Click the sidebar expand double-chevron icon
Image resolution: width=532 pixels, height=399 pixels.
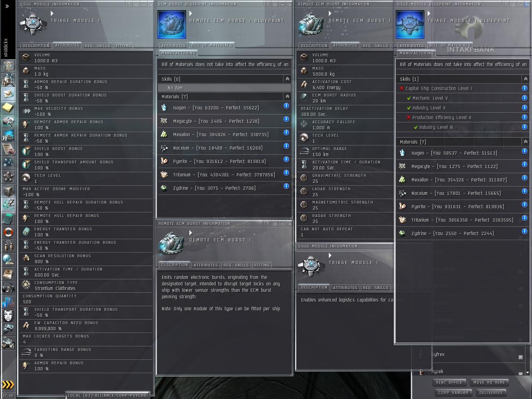coord(7,6)
